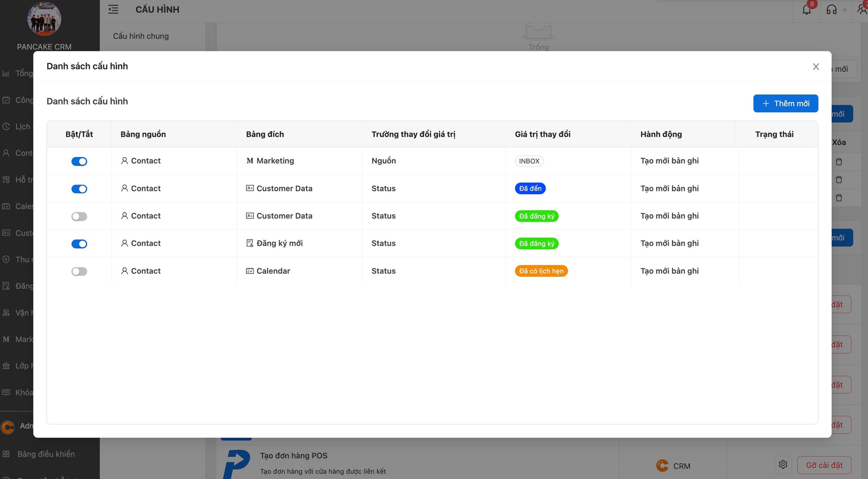Open the headset support icon
Viewport: 868px width, 479px height.
tap(831, 10)
